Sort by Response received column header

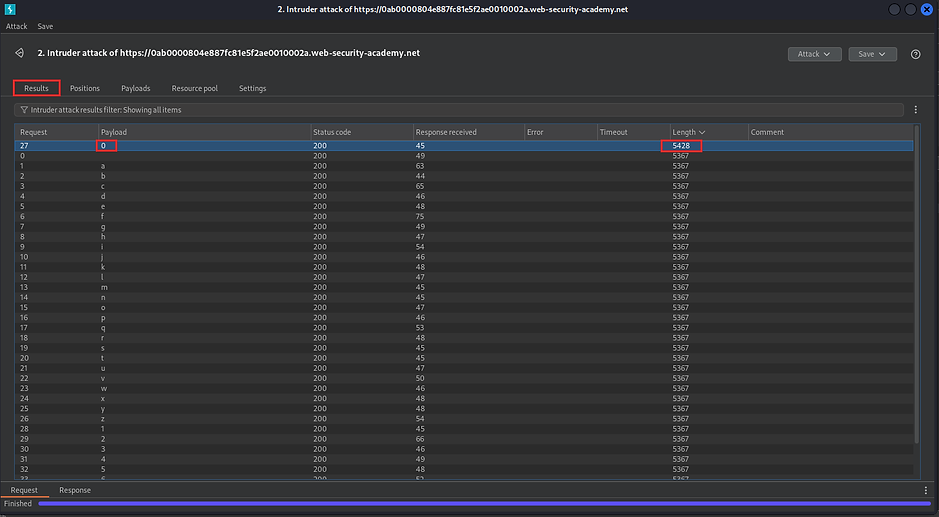point(468,132)
